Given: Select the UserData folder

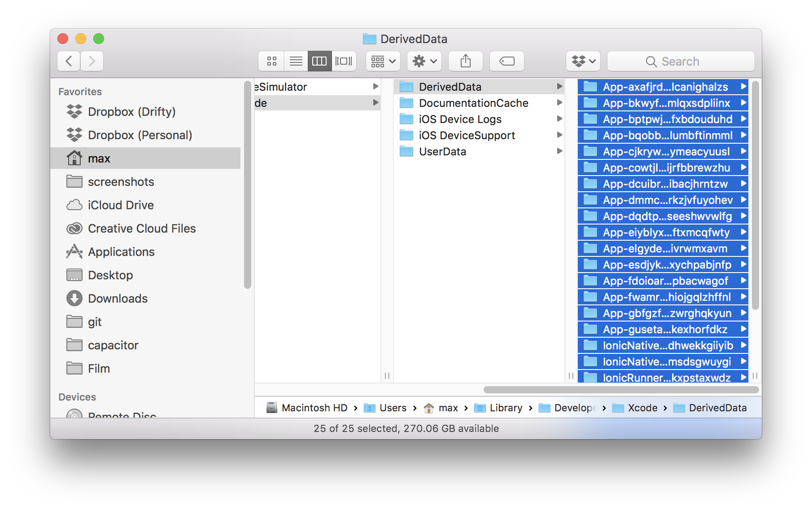Looking at the screenshot, I should click(x=442, y=151).
